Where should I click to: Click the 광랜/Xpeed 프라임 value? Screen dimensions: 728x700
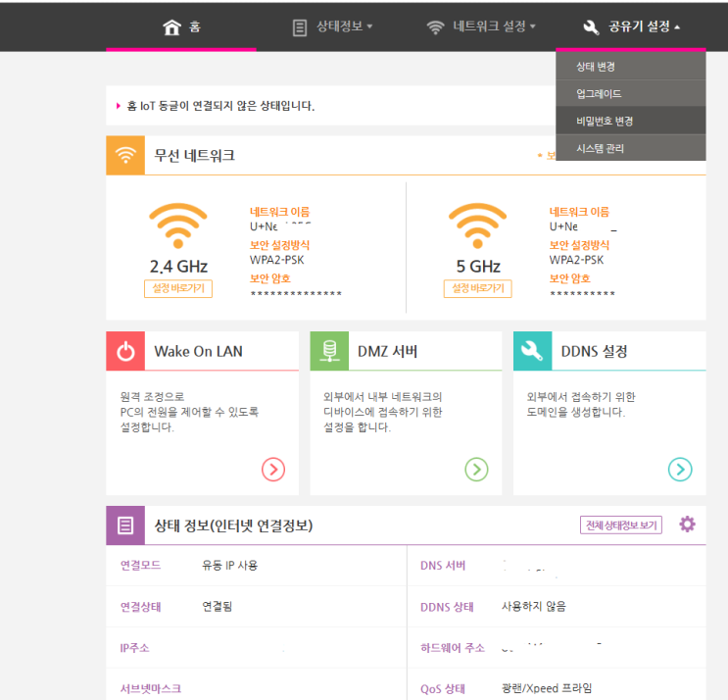click(547, 688)
